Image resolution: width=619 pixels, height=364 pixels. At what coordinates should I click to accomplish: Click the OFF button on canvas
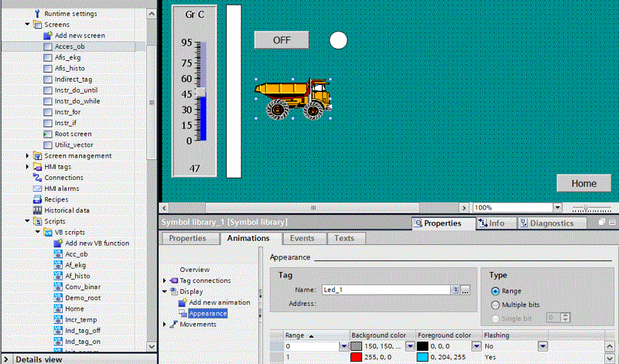point(282,39)
